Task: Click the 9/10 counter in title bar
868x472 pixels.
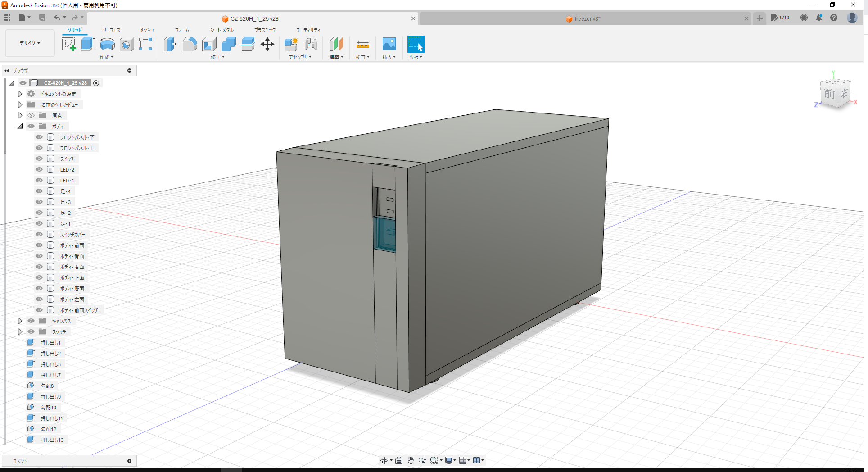Action: click(x=780, y=18)
